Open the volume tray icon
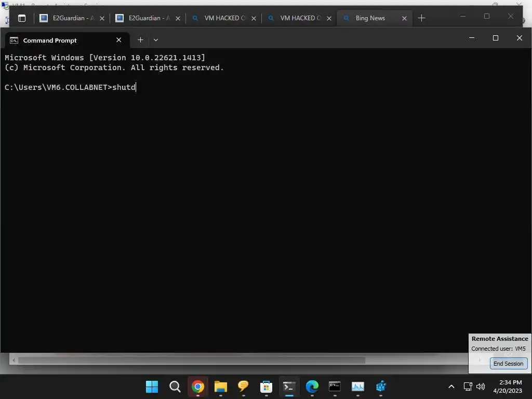This screenshot has height=399, width=532. coord(481,387)
